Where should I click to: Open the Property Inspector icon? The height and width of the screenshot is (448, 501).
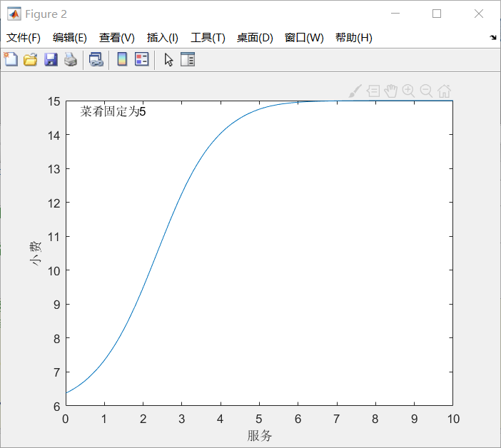[188, 59]
